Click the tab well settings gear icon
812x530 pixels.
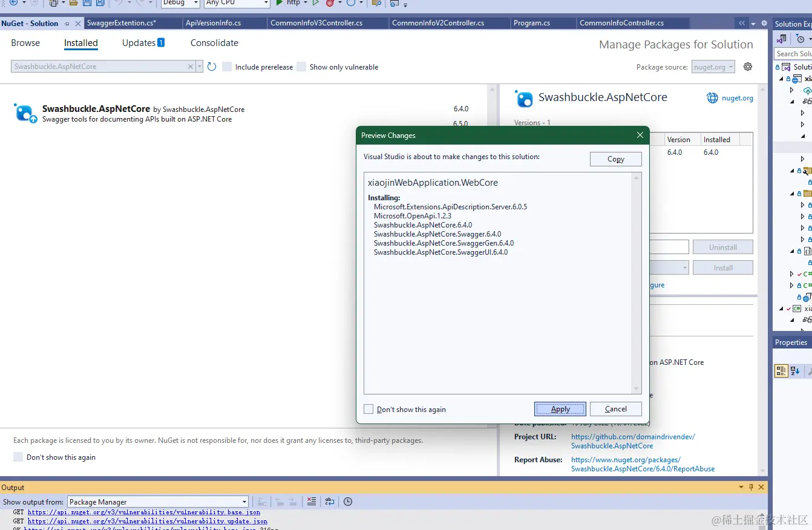tap(764, 24)
